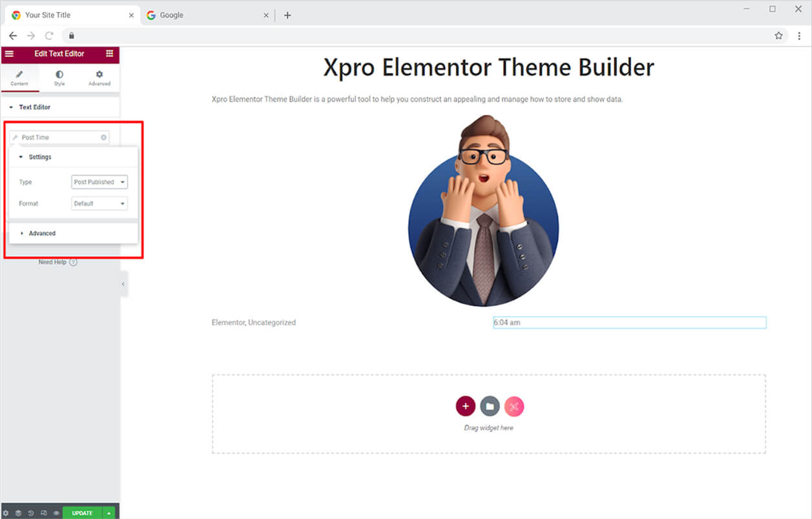Close the Your Site Title tab

[x=131, y=15]
